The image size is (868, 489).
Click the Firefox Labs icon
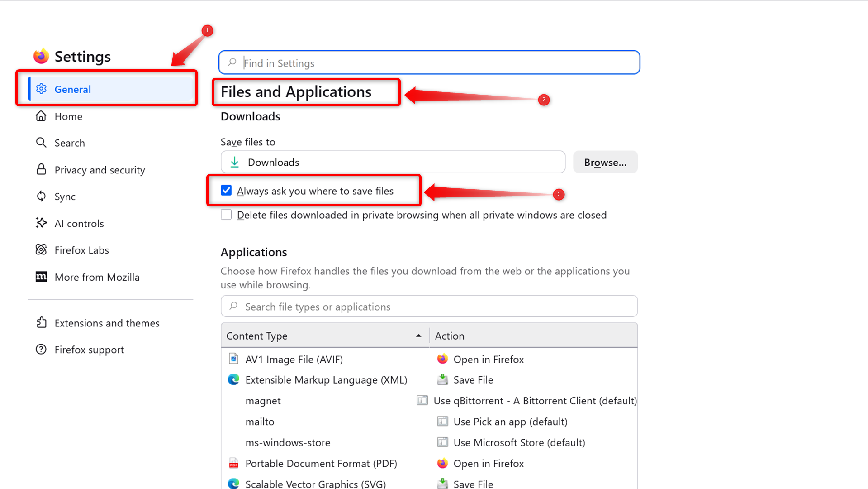(x=41, y=249)
